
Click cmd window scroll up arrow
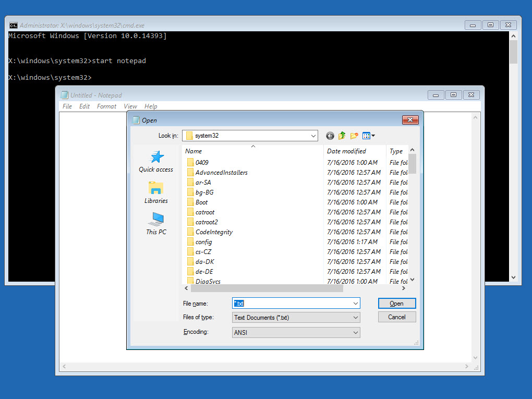tap(513, 36)
